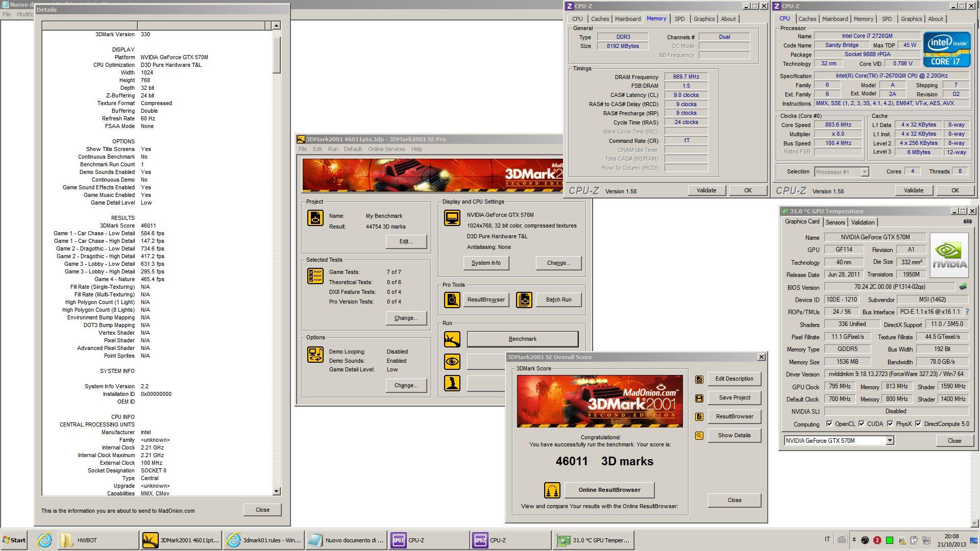Click OK in the CPU-Z CPU window
The image size is (980, 551).
click(954, 190)
